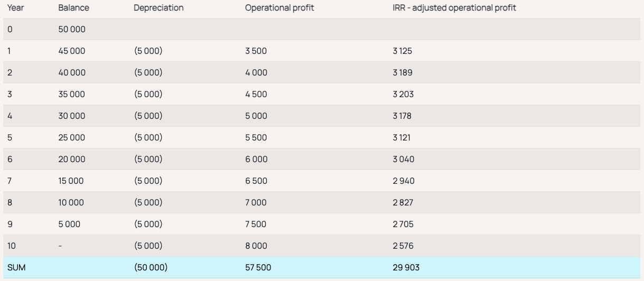Image resolution: width=644 pixels, height=281 pixels.
Task: Select the operational profit value 6 500
Action: click(x=256, y=181)
